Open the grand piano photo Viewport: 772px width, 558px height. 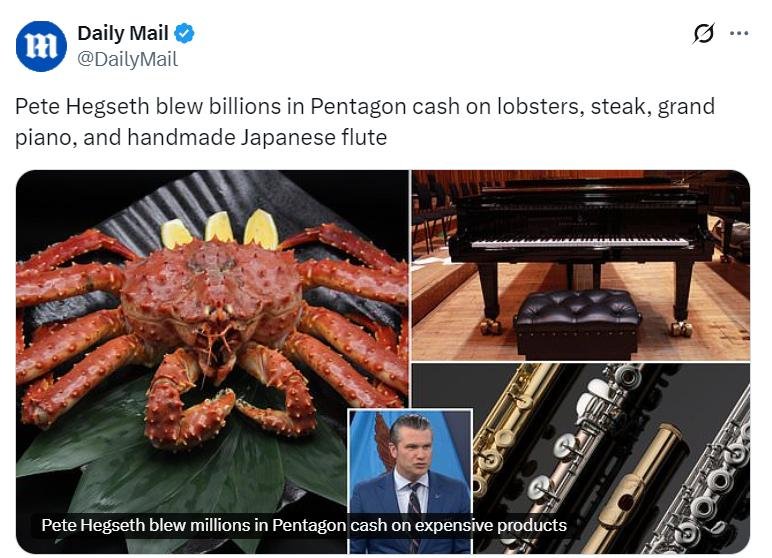point(580,265)
